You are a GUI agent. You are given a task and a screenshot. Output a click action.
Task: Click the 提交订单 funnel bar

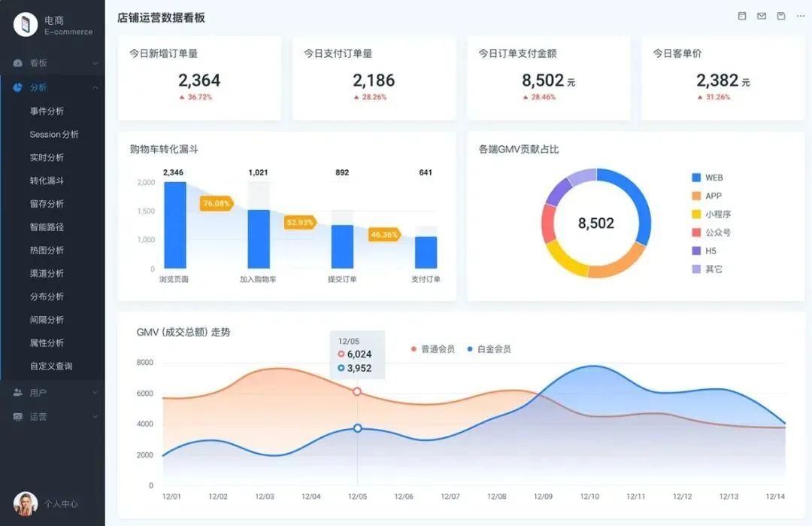click(x=342, y=247)
